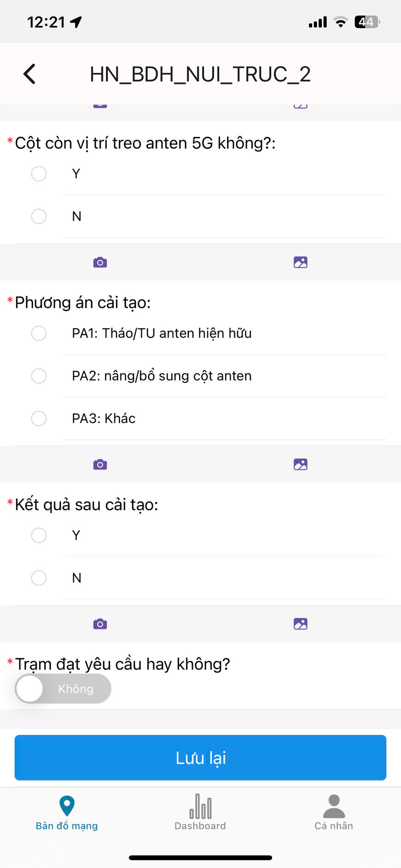This screenshot has width=401, height=868.
Task: Open camera under 5G antenna position question
Action: click(x=100, y=262)
